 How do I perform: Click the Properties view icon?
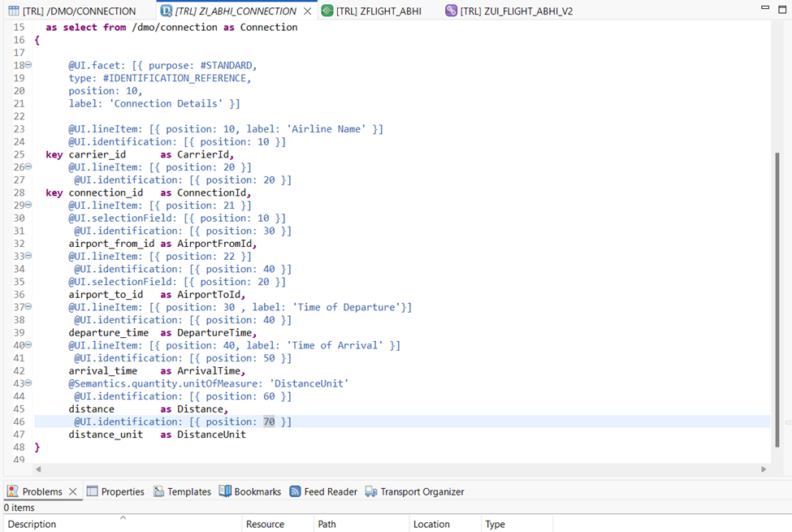pyautogui.click(x=93, y=491)
